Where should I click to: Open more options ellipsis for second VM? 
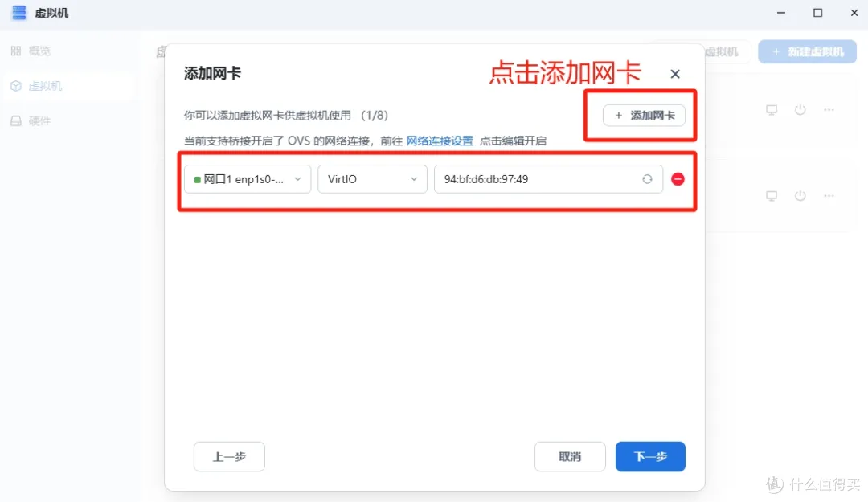829,196
